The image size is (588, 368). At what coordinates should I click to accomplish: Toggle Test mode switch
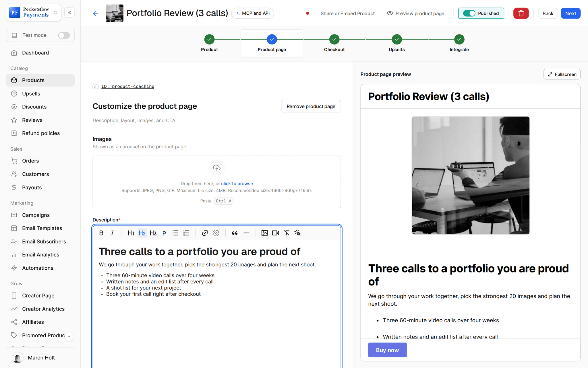coord(64,35)
